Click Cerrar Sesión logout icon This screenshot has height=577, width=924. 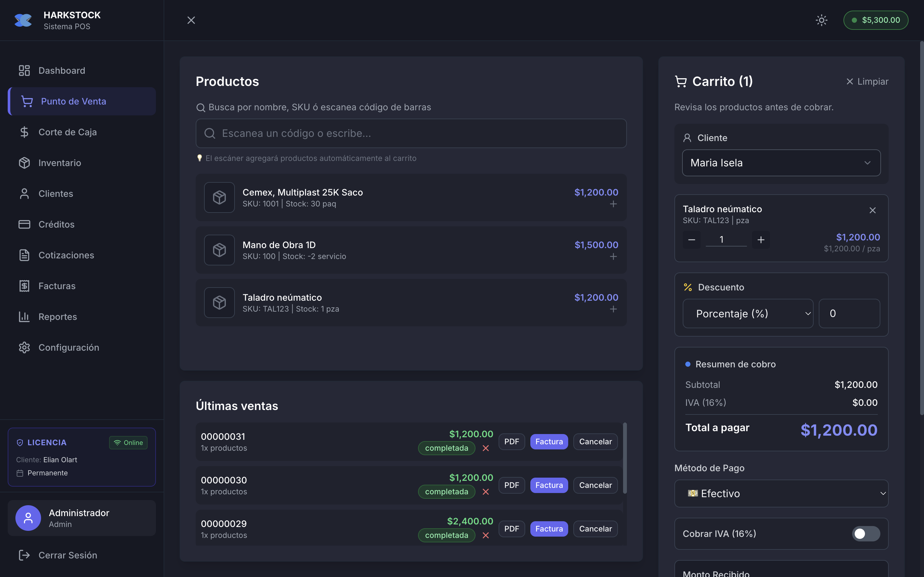tap(24, 555)
